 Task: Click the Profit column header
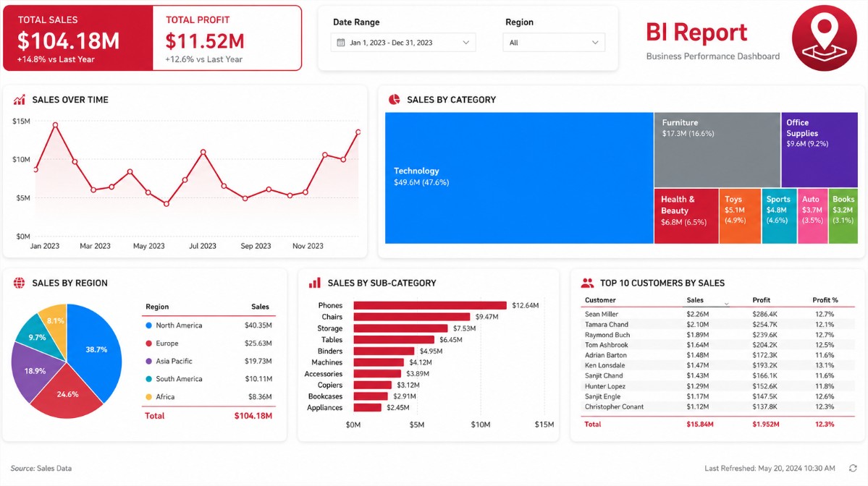[761, 300]
